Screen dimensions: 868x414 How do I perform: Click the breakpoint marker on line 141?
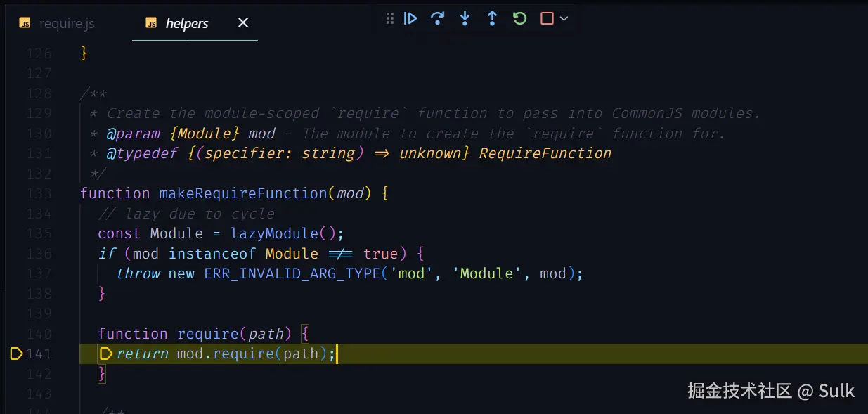(16, 354)
